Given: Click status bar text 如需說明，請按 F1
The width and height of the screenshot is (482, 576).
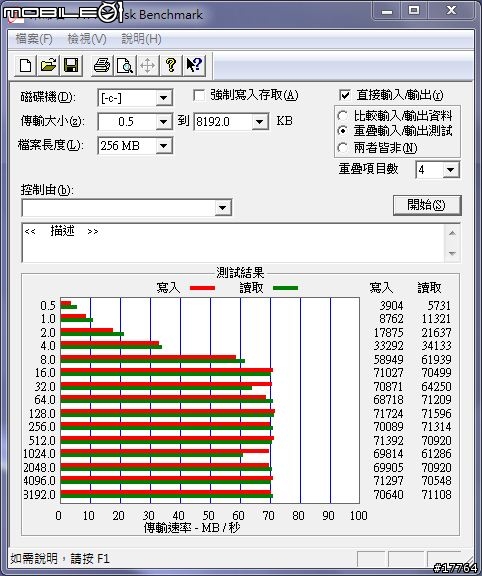Looking at the screenshot, I should point(60,559).
